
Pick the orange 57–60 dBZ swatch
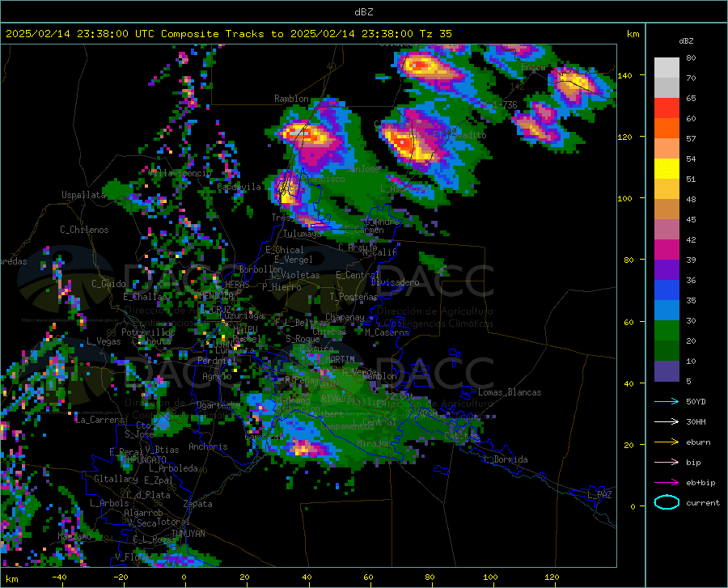[667, 129]
